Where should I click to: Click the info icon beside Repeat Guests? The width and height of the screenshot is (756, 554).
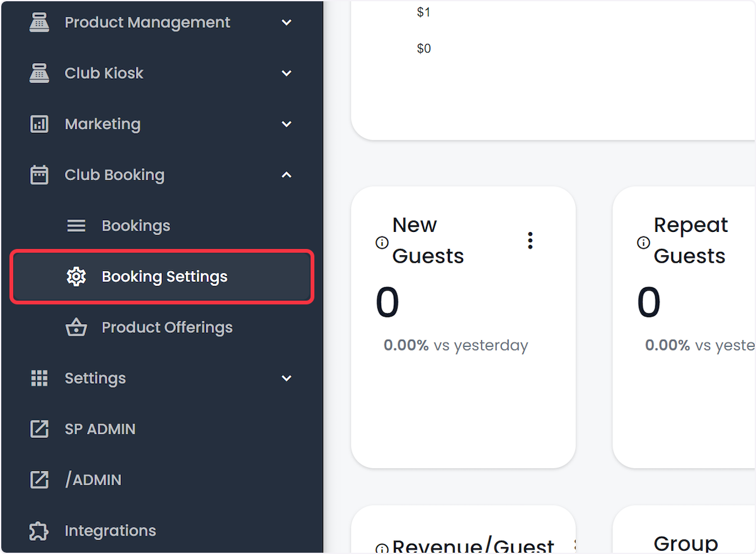pos(643,243)
